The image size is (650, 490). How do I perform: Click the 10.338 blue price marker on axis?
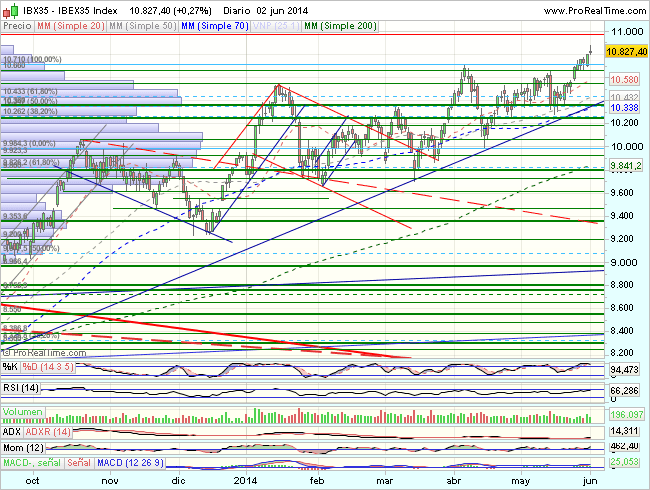[624, 107]
